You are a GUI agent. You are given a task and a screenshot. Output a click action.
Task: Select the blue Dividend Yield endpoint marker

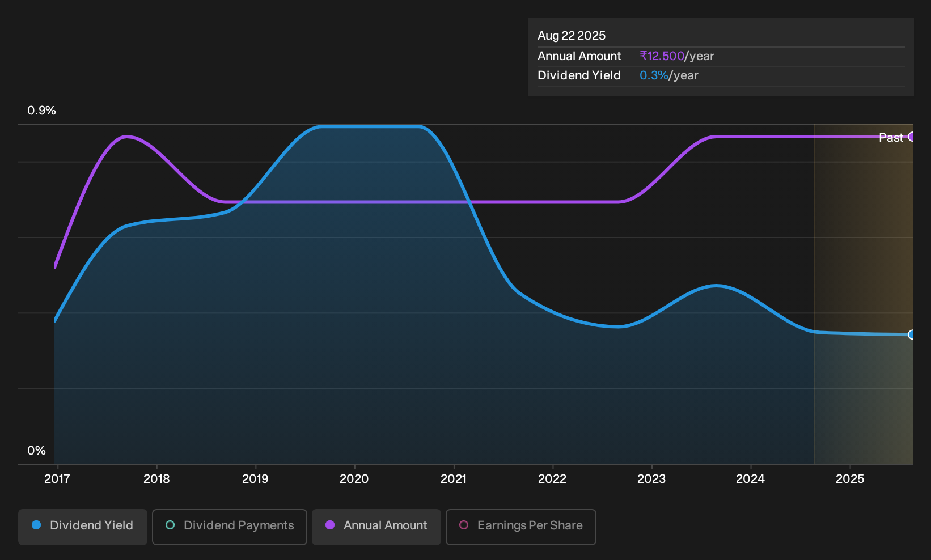[911, 334]
